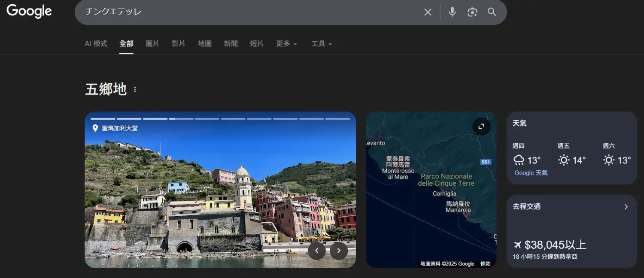
Task: Jump to first photo progress segment
Action: point(103,119)
